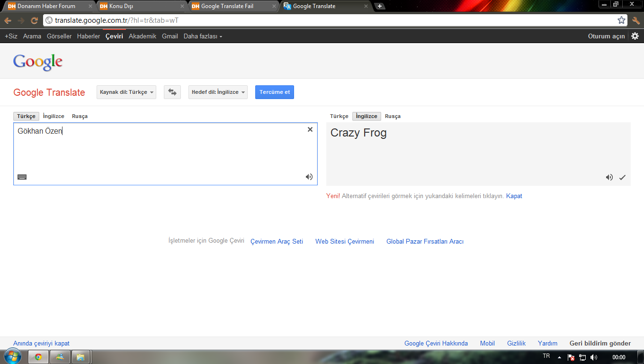The height and width of the screenshot is (364, 644).
Task: Open the Hedef dil: İngilizce dropdown
Action: point(218,92)
